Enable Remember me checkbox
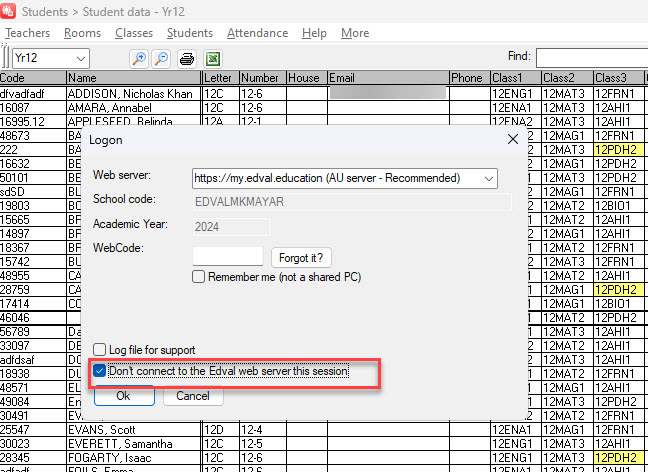 point(198,277)
